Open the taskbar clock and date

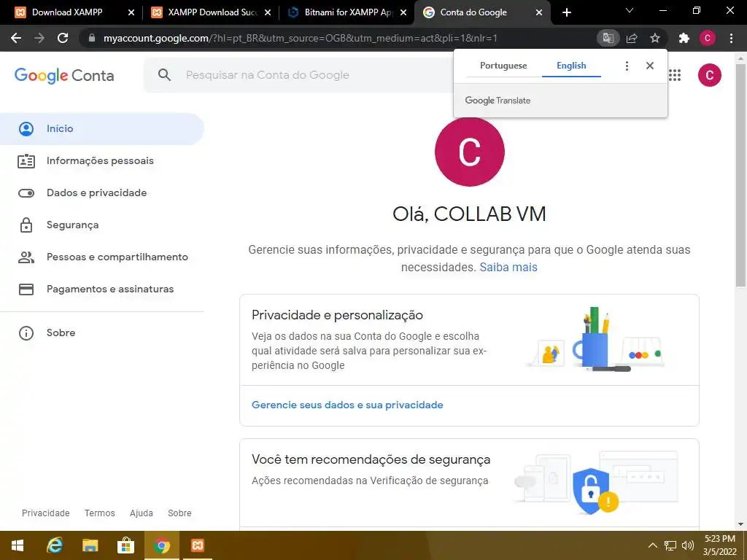720,545
